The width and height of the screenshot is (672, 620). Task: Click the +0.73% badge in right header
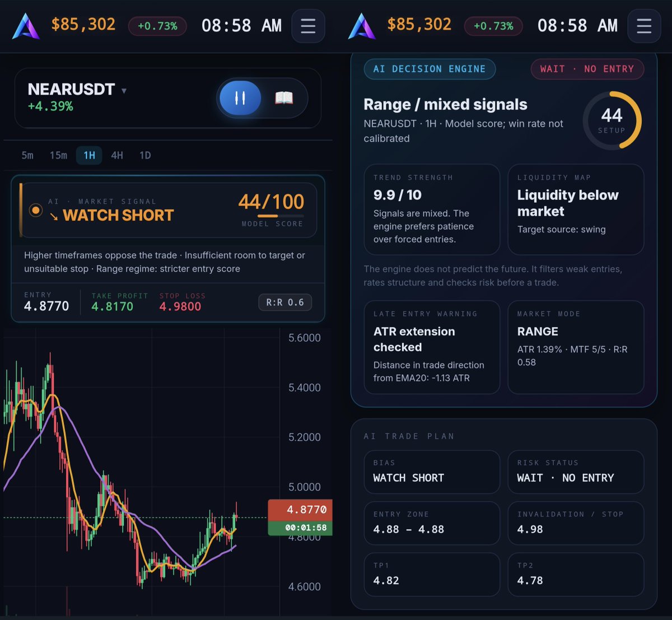point(493,26)
